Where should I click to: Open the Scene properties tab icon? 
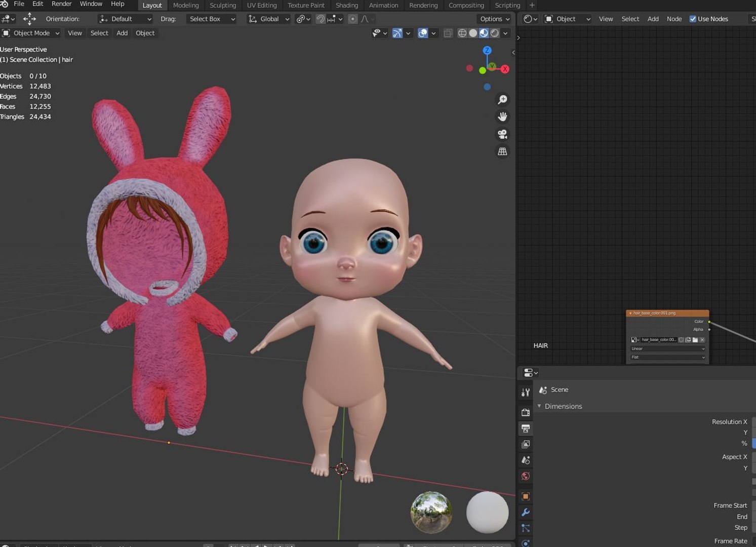tap(526, 460)
